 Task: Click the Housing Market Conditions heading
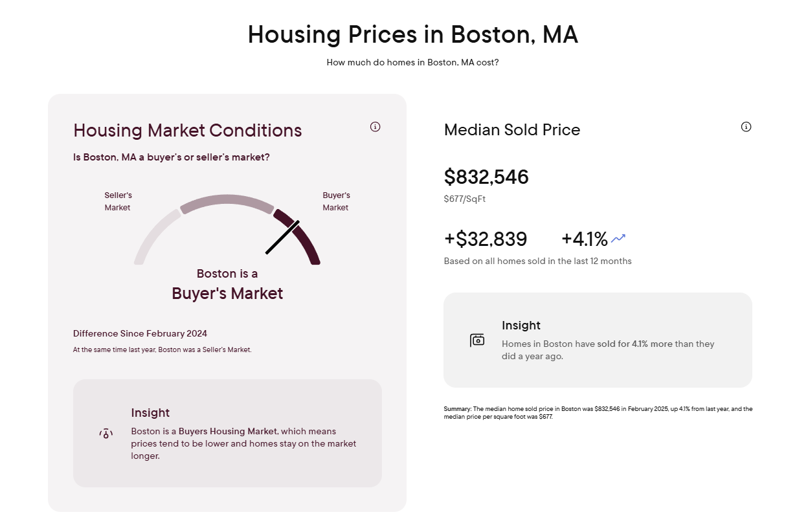click(x=188, y=130)
